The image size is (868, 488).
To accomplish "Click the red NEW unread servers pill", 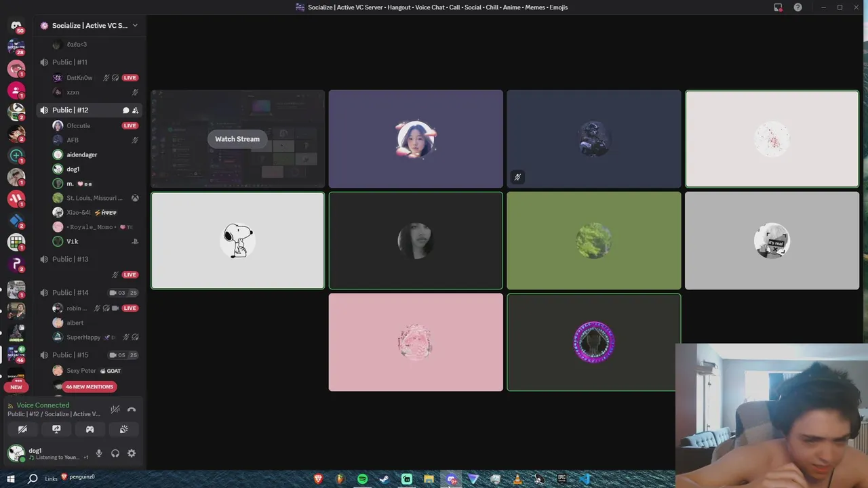I will click(16, 388).
